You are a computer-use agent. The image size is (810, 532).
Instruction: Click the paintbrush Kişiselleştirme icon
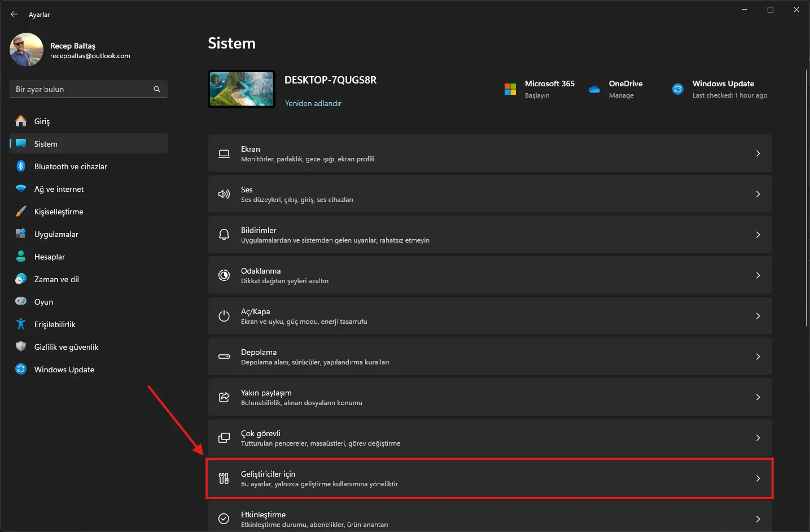21,211
